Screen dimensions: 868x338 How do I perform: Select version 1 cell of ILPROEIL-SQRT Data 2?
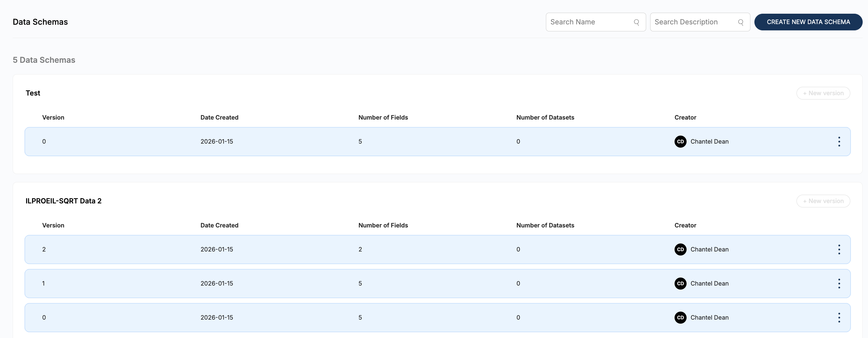(43, 284)
